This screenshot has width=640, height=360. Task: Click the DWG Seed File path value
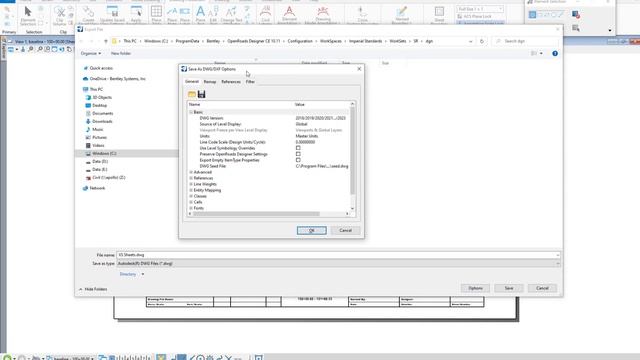point(321,166)
